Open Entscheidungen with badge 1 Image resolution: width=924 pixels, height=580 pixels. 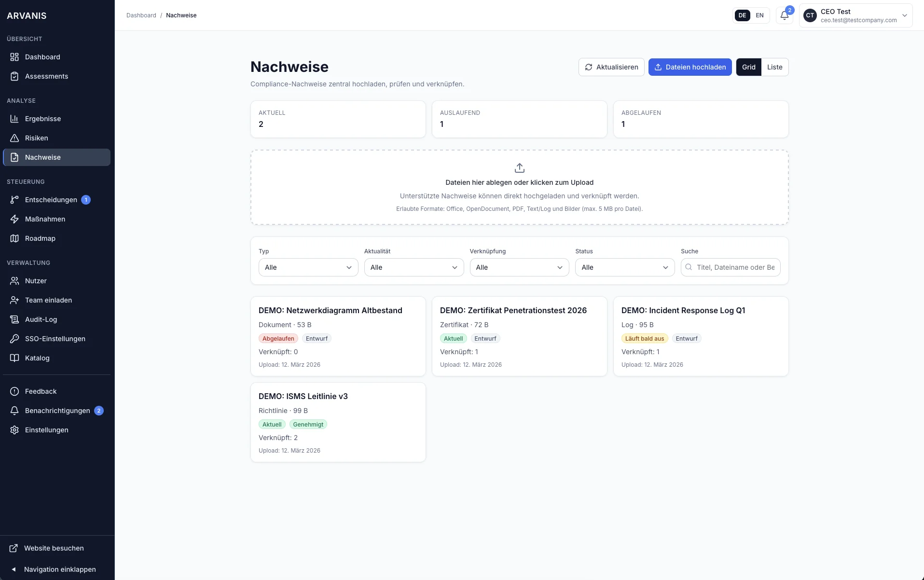[x=14, y=199]
